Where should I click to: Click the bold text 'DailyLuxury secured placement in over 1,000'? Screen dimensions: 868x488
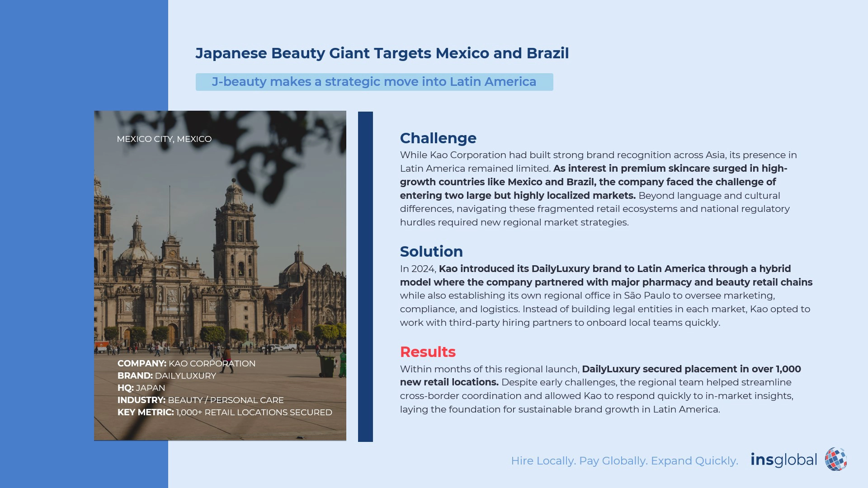click(x=691, y=369)
